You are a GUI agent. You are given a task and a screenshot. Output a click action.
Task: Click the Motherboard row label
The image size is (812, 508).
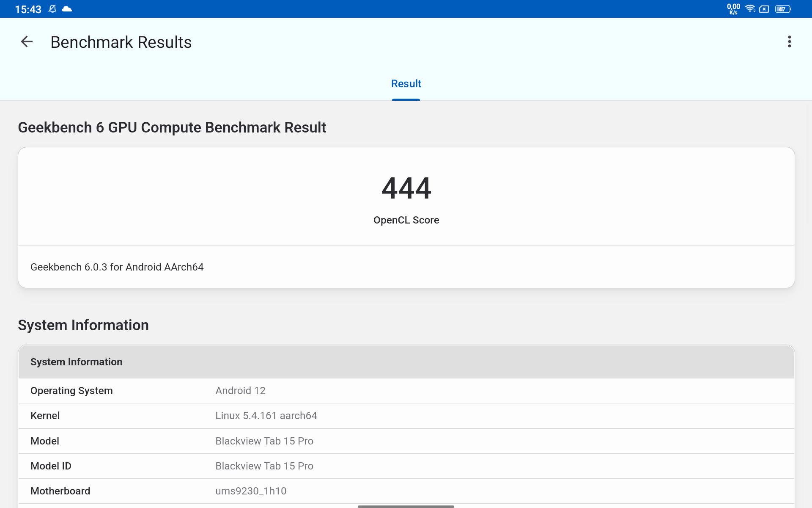[x=60, y=491]
